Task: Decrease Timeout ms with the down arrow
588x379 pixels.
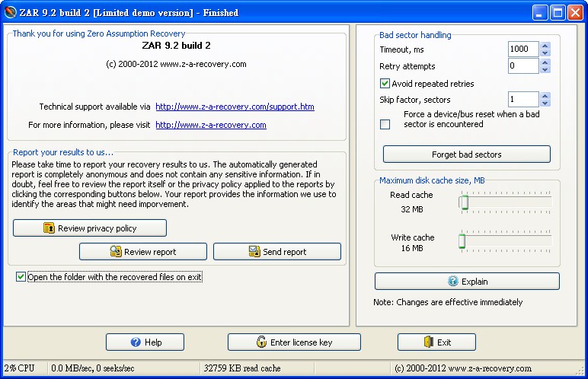Action: [545, 53]
